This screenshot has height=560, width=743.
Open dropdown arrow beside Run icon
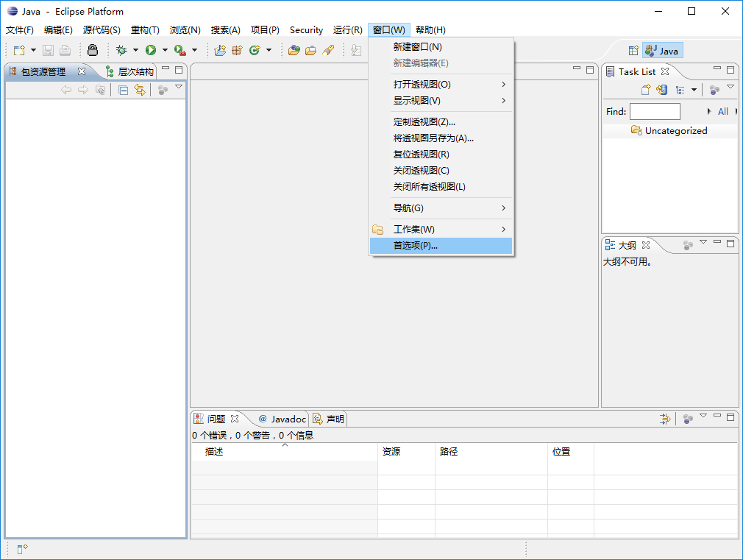coord(165,50)
